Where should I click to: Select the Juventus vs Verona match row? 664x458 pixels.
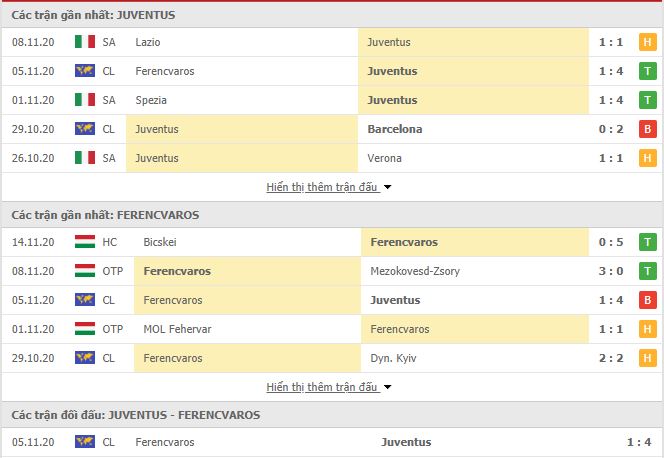point(332,158)
